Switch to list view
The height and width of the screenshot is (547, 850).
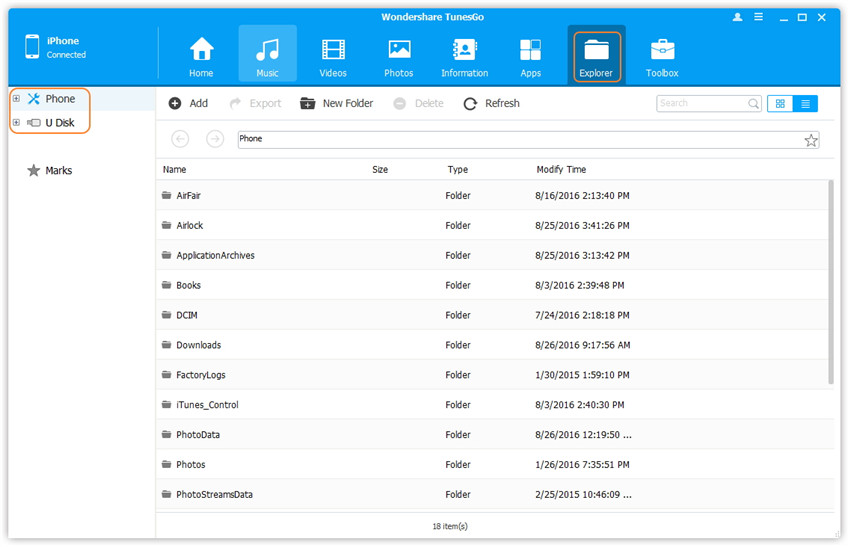(x=805, y=103)
